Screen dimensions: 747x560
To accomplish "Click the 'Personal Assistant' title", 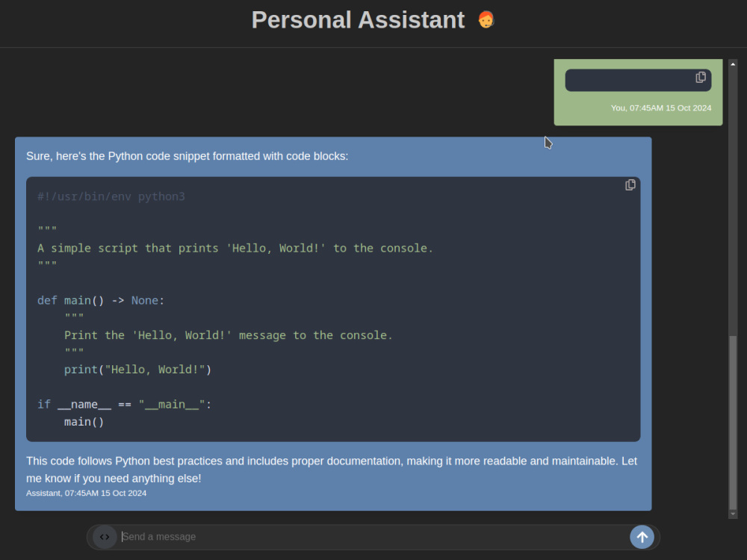I will (x=358, y=20).
